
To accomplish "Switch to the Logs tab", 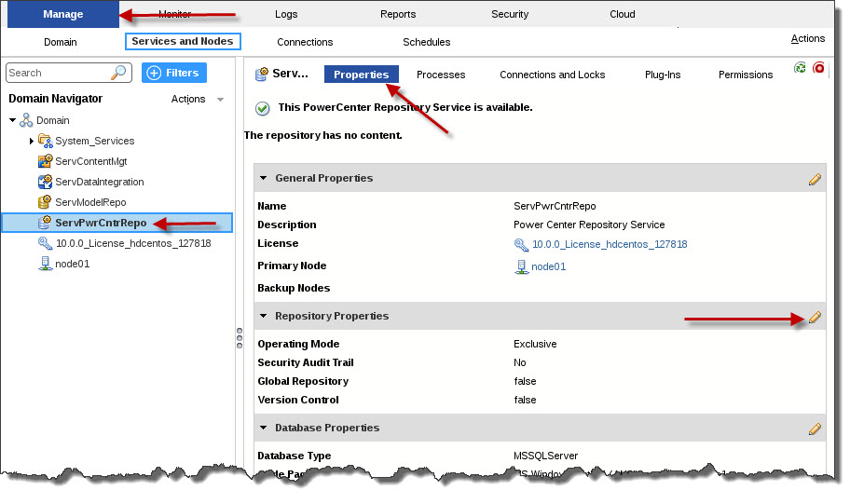I will 286,14.
